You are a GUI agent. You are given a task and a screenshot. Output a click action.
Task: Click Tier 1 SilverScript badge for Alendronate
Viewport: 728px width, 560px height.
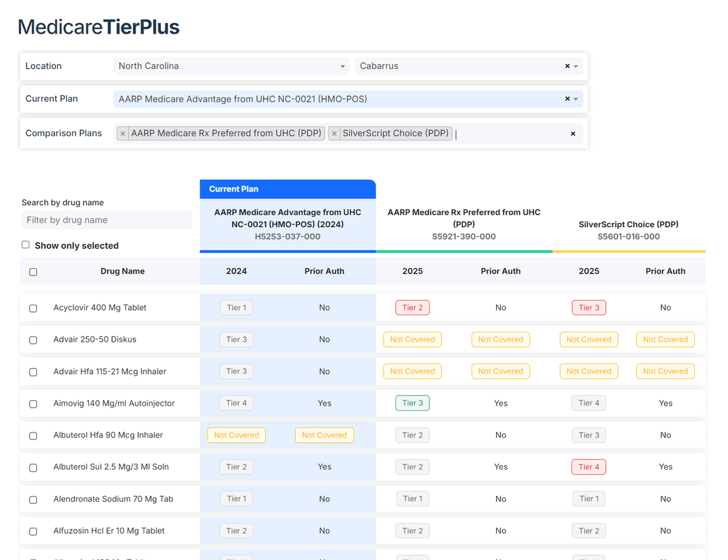click(588, 499)
